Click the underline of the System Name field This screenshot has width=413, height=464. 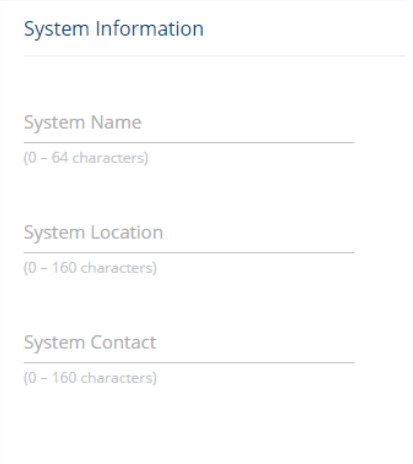pyautogui.click(x=189, y=143)
